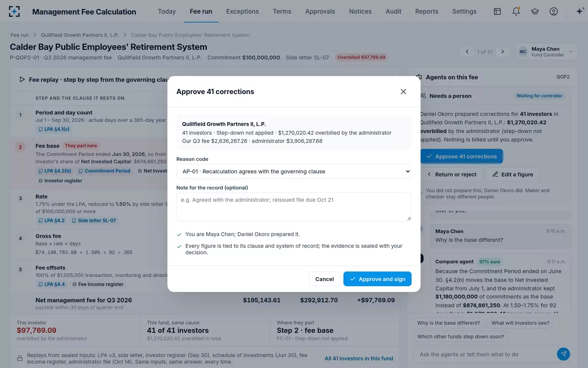Click Waiting for controller status badge

tap(539, 96)
